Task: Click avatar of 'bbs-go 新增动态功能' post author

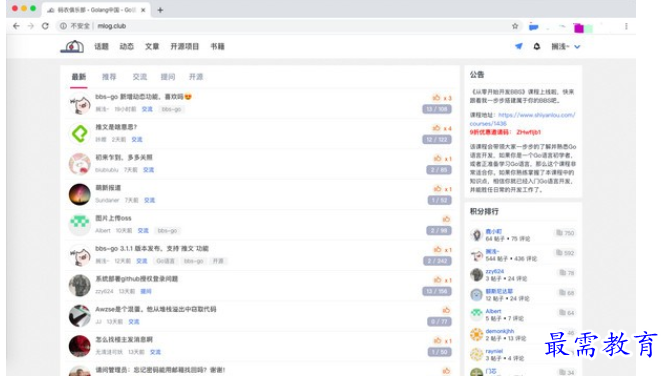Action: tap(80, 103)
